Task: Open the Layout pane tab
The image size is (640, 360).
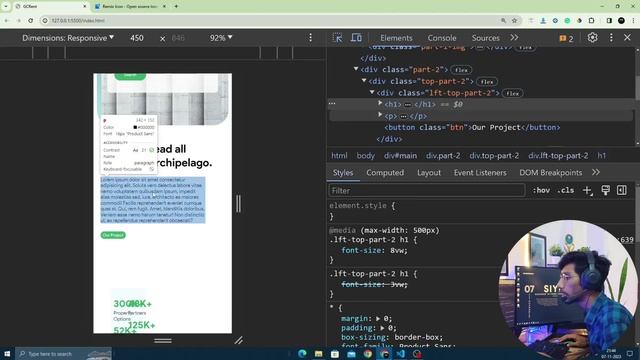Action: (x=429, y=173)
